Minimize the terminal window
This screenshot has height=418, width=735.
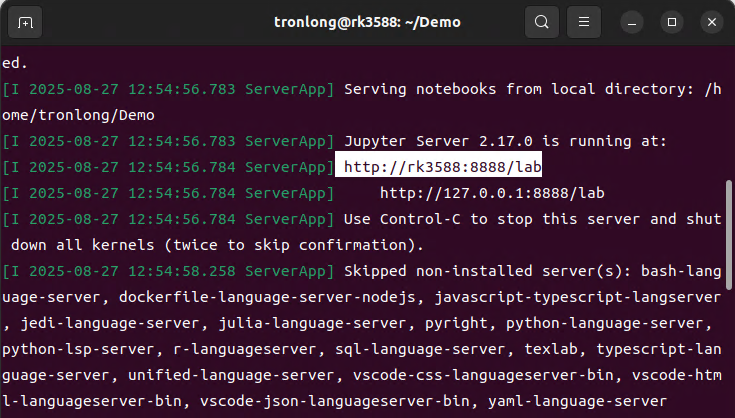coord(632,22)
